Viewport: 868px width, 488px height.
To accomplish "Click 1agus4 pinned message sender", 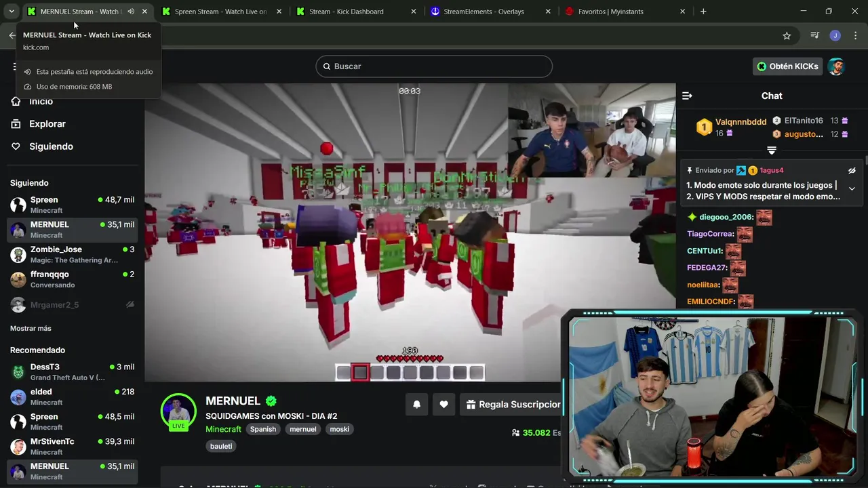I will pos(772,171).
